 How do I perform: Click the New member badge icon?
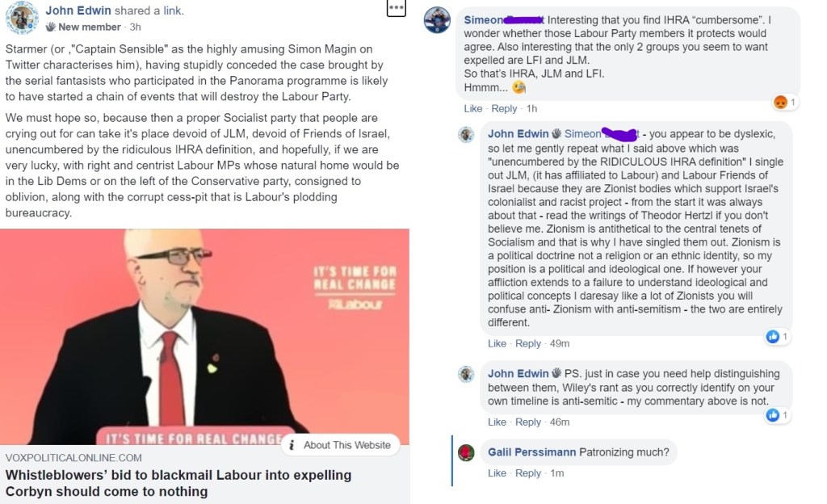click(51, 27)
